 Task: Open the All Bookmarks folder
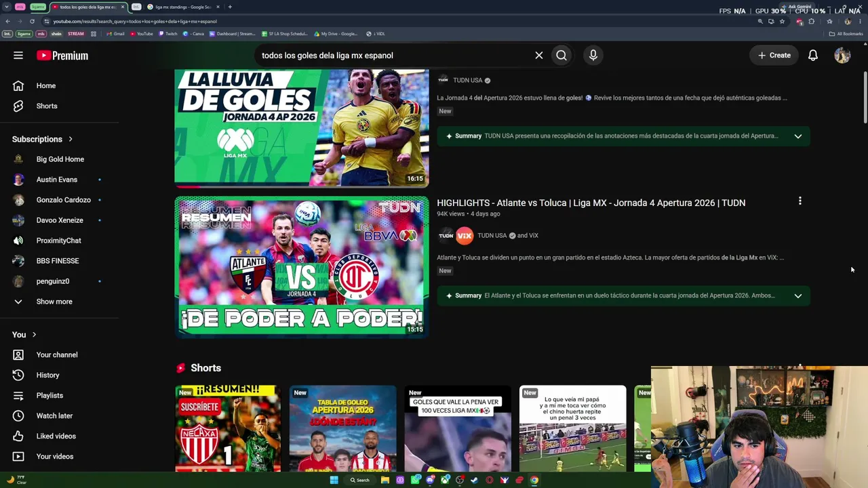(846, 34)
